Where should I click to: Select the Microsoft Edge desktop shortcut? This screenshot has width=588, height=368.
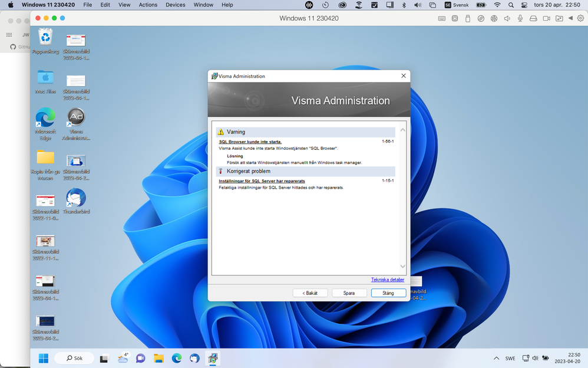pyautogui.click(x=45, y=124)
